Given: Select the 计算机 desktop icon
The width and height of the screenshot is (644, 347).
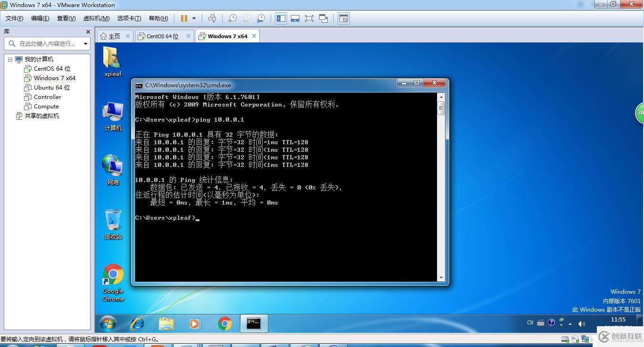Looking at the screenshot, I should click(x=113, y=116).
